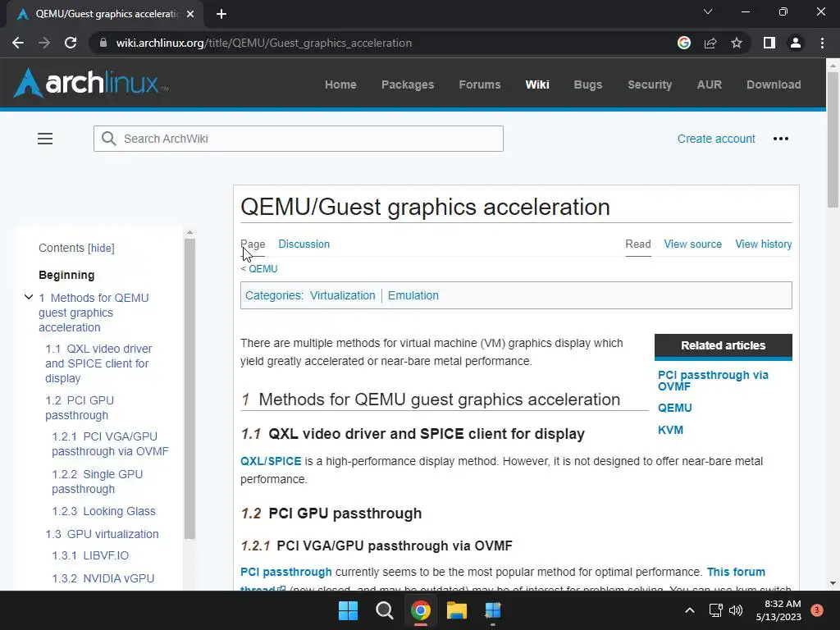
Task: Open Packages in Arch navigation
Action: point(408,84)
